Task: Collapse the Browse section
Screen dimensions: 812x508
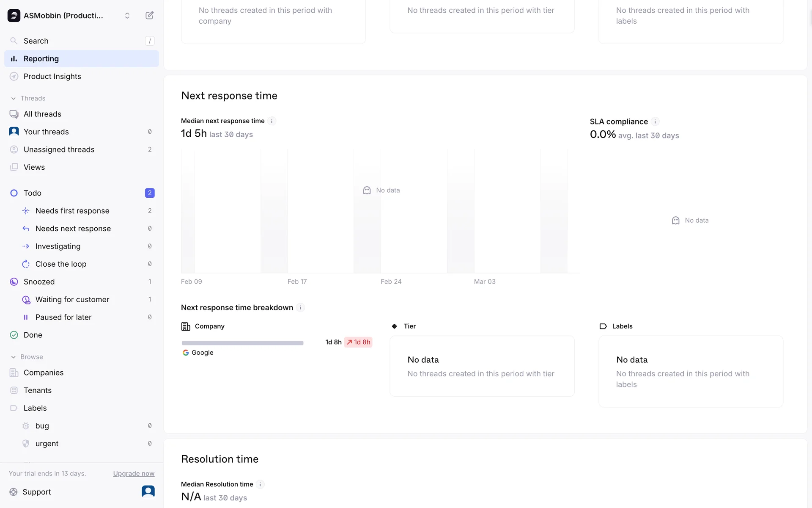Action: pos(14,357)
